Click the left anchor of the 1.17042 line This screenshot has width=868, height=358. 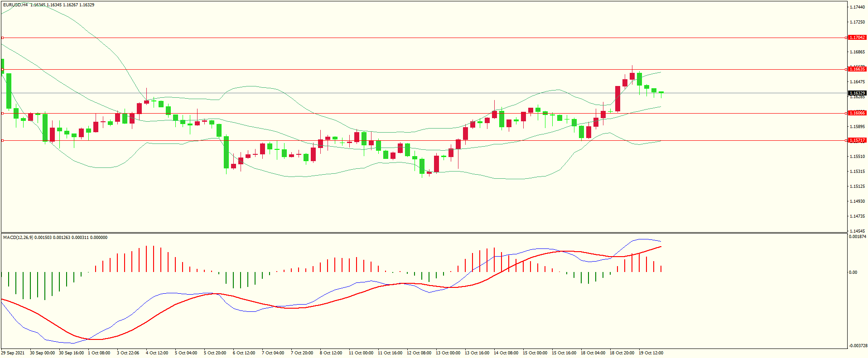(x=2, y=38)
